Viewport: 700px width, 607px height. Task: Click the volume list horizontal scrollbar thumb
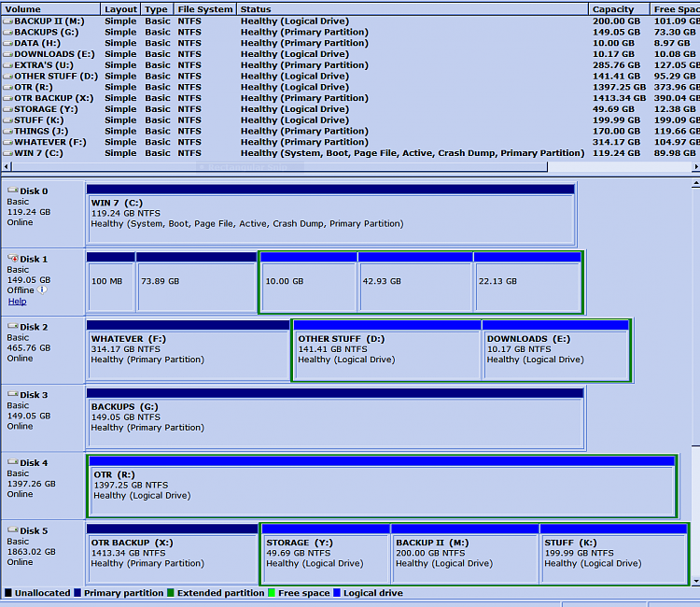tap(279, 166)
